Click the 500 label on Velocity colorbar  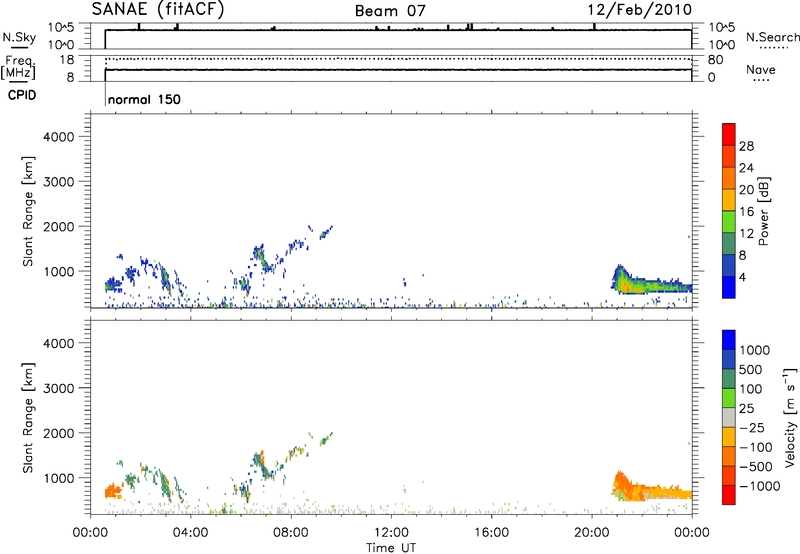(750, 369)
